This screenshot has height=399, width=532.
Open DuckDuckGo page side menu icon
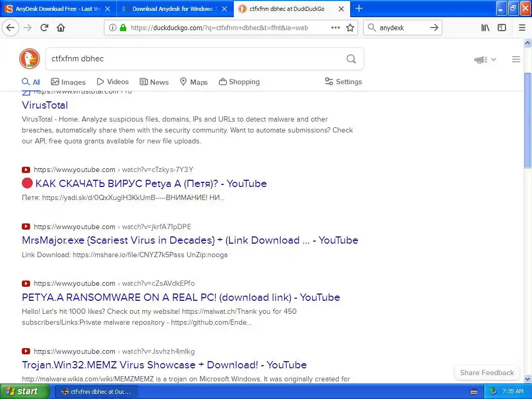coord(516,59)
